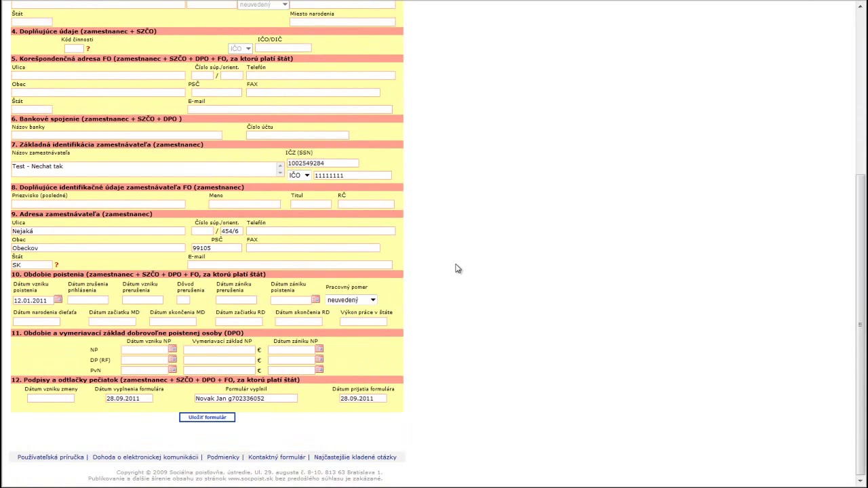Screen dimensions: 868x488
Task: Open calendar for NP Dátum vzniku
Action: 172,349
